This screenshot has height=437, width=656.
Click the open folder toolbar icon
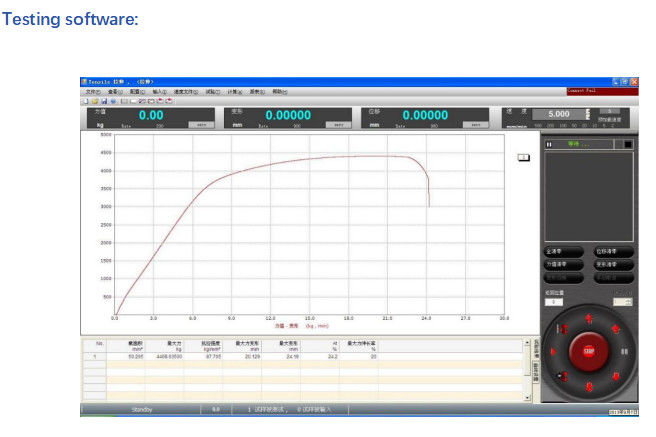(94, 101)
